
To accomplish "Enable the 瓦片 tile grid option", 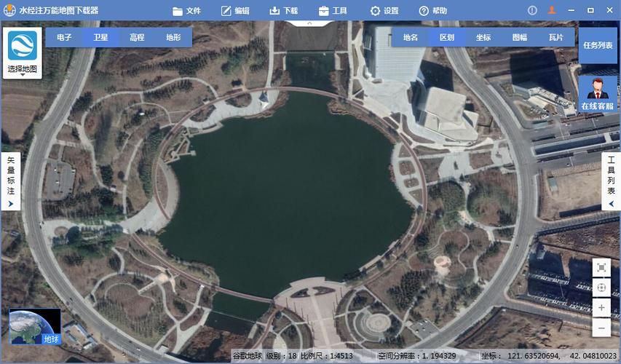I will click(x=556, y=38).
